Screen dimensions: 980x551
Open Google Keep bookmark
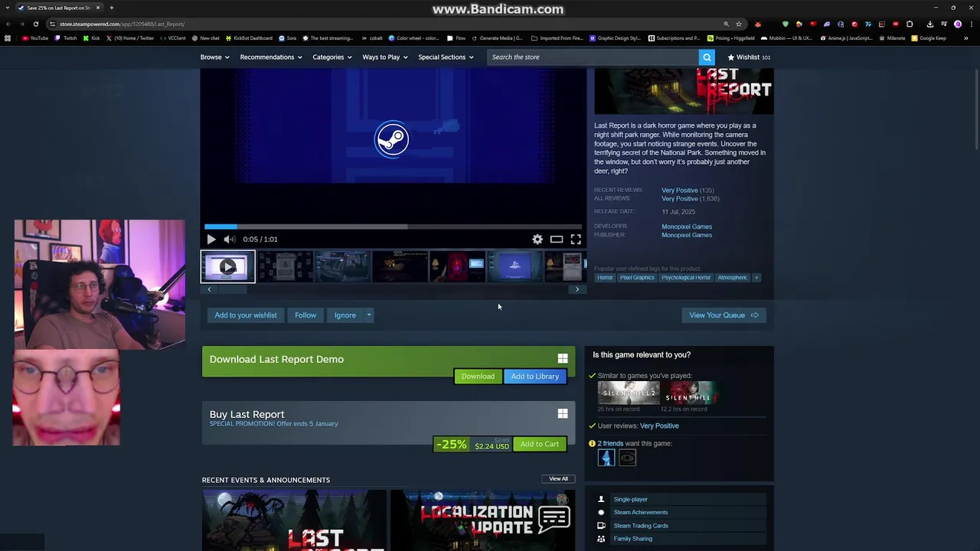[x=929, y=38]
